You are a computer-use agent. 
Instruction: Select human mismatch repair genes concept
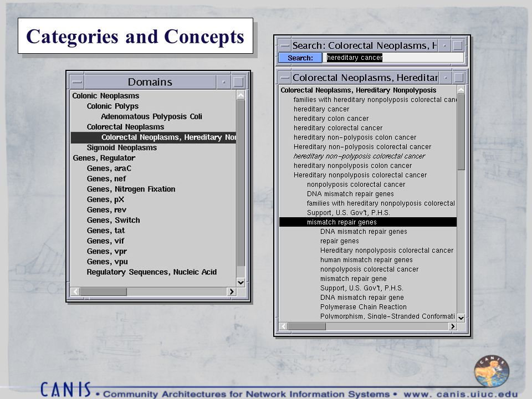click(x=366, y=259)
